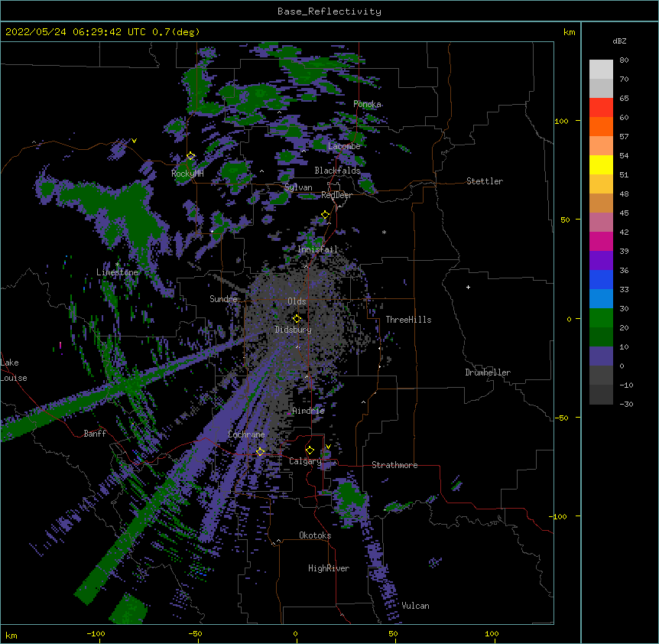This screenshot has height=644, width=659.
Task: Click the Sylvan town label
Action: coord(298,187)
